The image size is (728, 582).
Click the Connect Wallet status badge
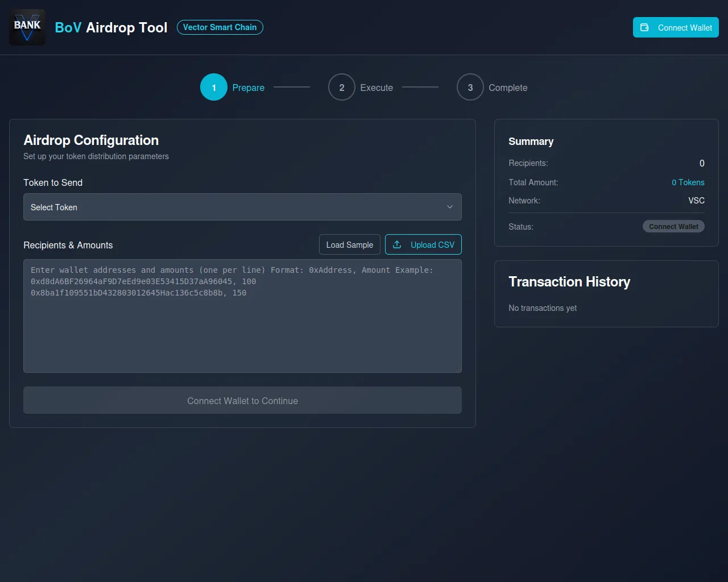coord(673,226)
